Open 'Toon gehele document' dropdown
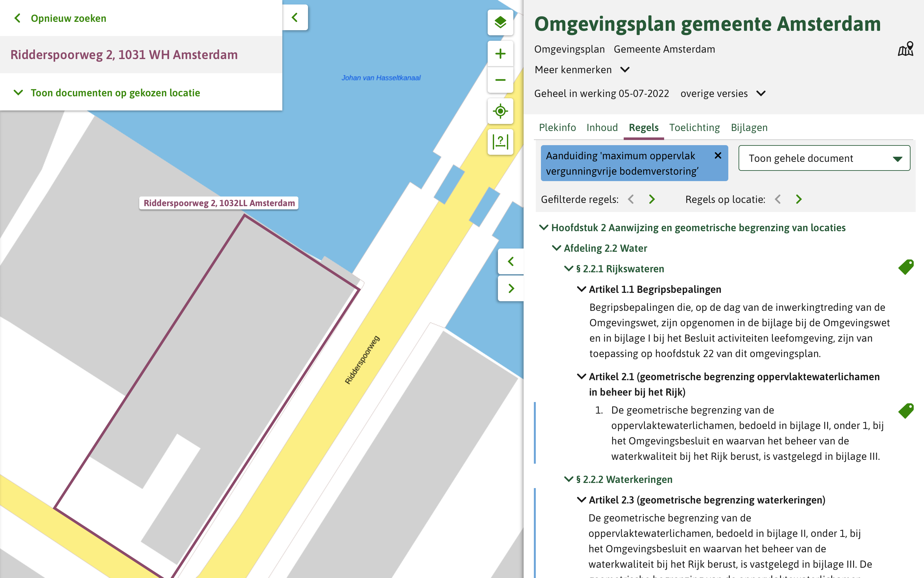This screenshot has height=578, width=924. click(824, 158)
